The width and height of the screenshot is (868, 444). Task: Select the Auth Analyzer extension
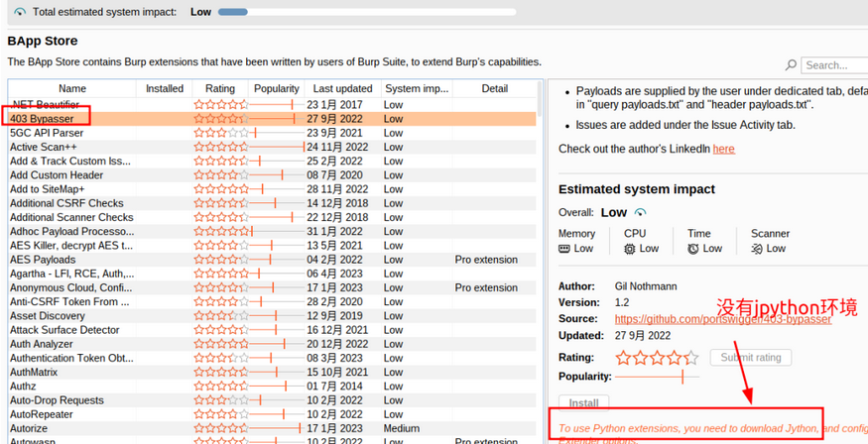(272, 344)
